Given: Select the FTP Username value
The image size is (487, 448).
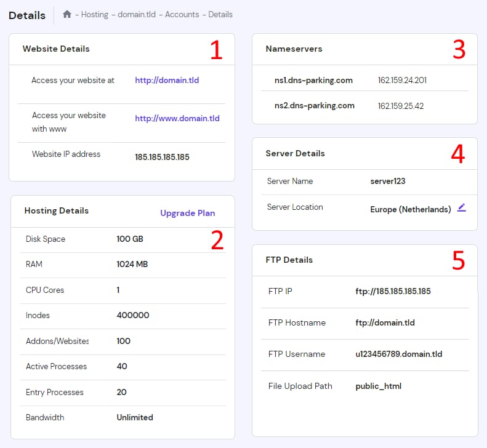Looking at the screenshot, I should [398, 354].
